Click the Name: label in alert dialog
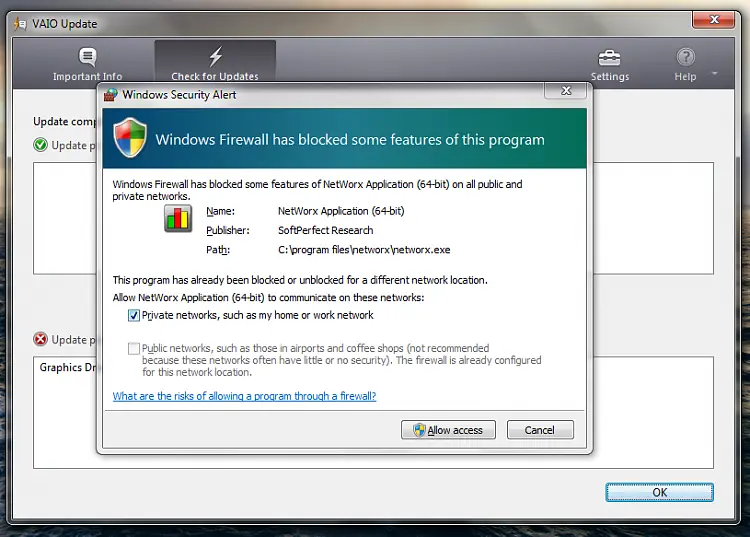Image resolution: width=750 pixels, height=537 pixels. click(x=221, y=211)
